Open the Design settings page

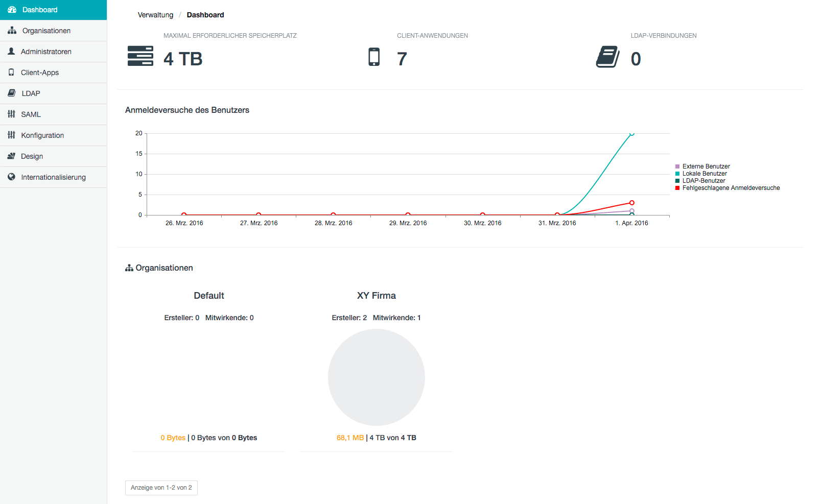pos(53,156)
